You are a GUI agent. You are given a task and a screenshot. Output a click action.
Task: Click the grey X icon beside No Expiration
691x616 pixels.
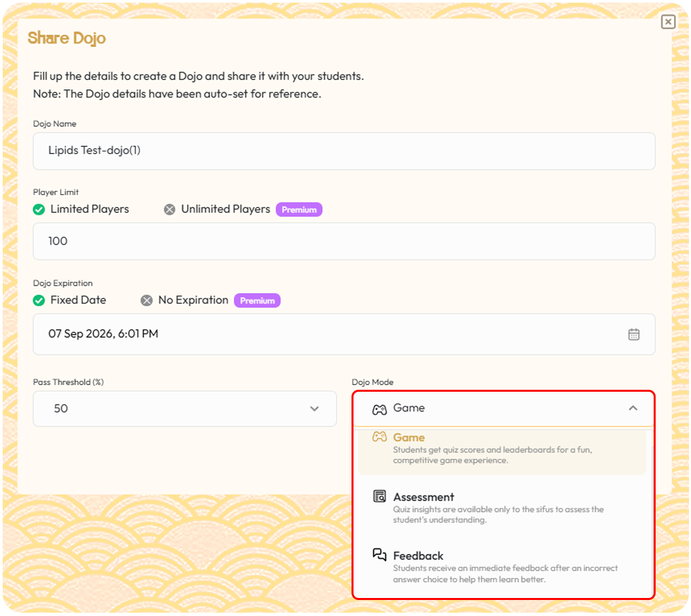click(x=147, y=300)
